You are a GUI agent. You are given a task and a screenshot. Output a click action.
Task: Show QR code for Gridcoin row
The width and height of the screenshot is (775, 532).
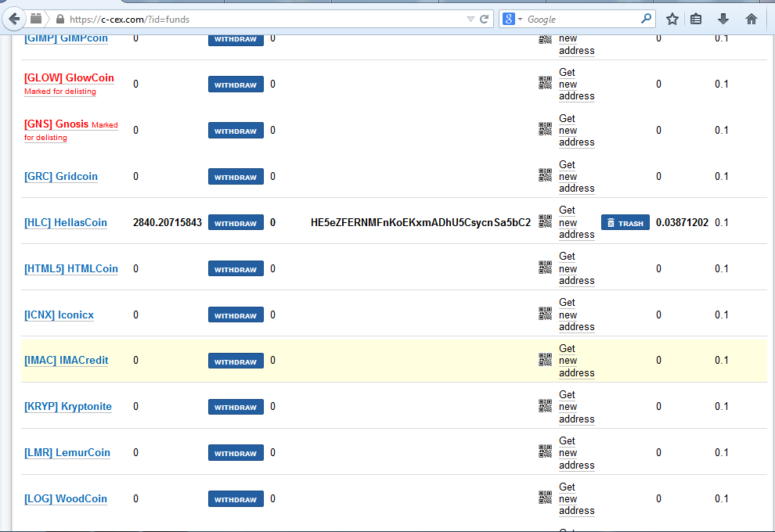(545, 175)
